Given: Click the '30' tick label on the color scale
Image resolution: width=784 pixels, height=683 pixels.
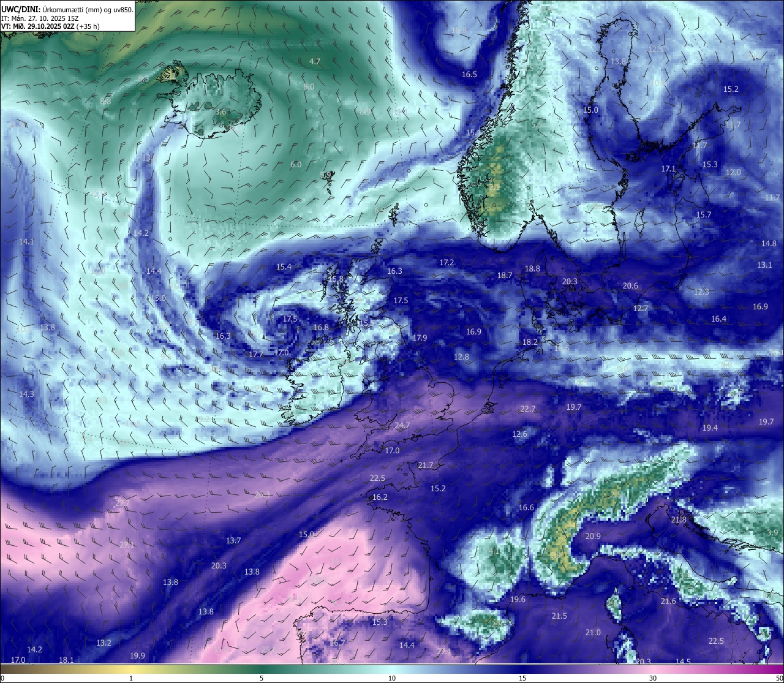Looking at the screenshot, I should [653, 678].
